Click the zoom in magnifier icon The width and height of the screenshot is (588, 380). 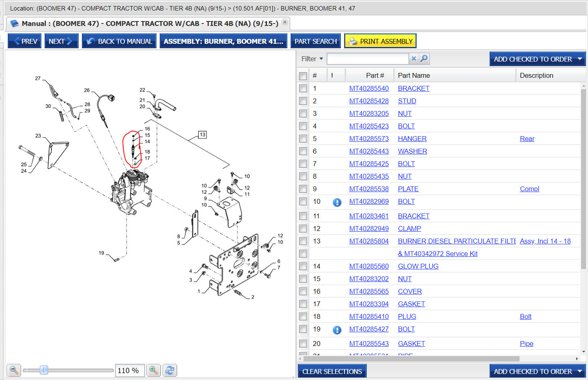tap(154, 370)
